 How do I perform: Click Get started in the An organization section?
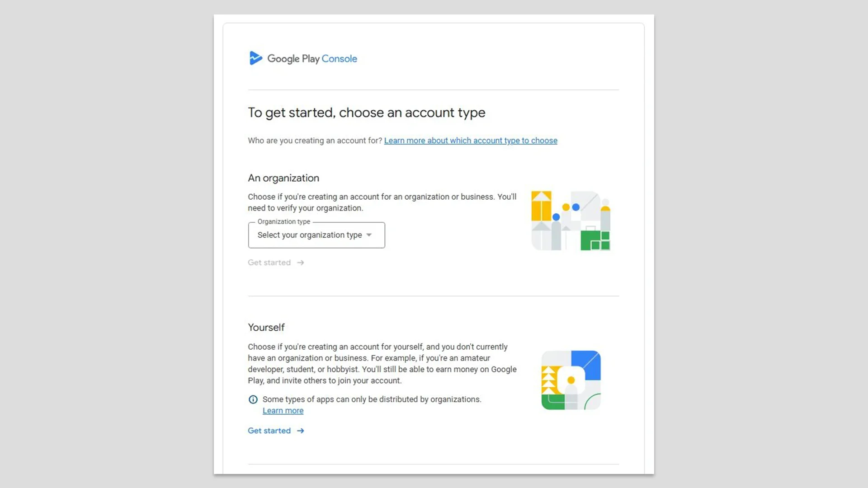click(x=269, y=263)
